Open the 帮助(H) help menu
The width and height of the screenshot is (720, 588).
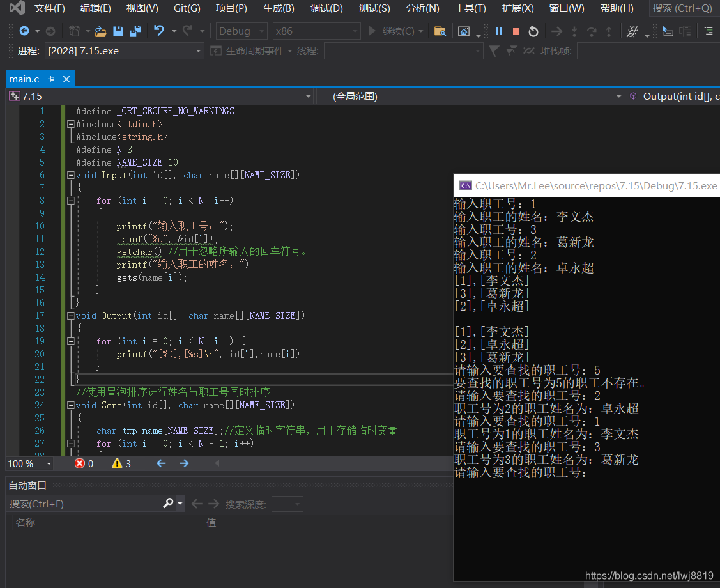(x=617, y=8)
